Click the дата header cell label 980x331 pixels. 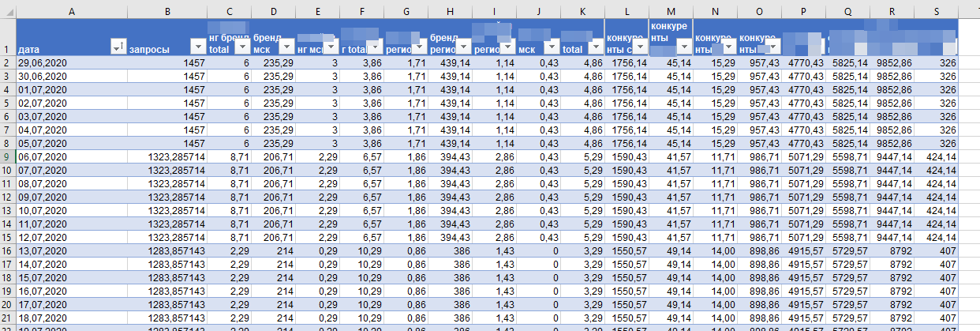pos(28,49)
